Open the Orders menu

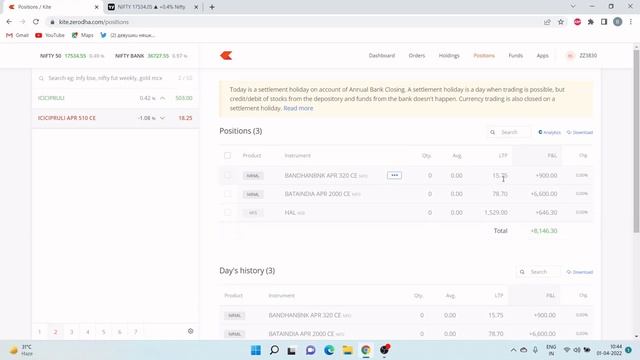coord(417,56)
